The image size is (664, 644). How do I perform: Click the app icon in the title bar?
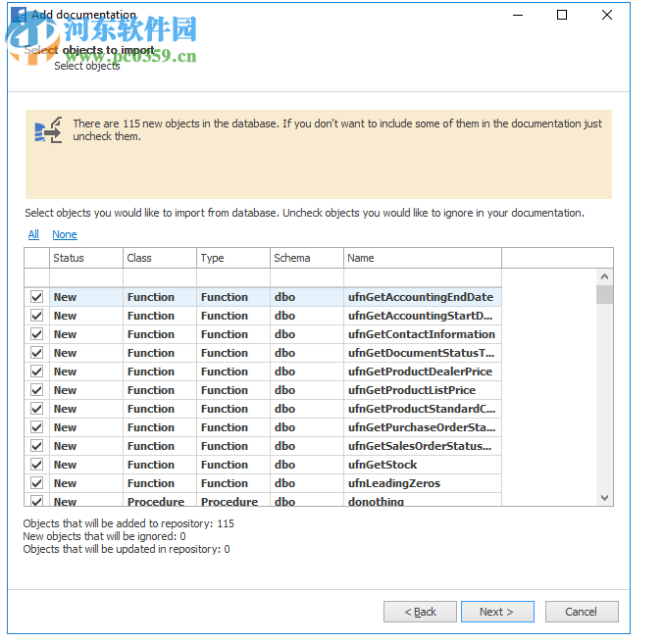click(x=19, y=15)
